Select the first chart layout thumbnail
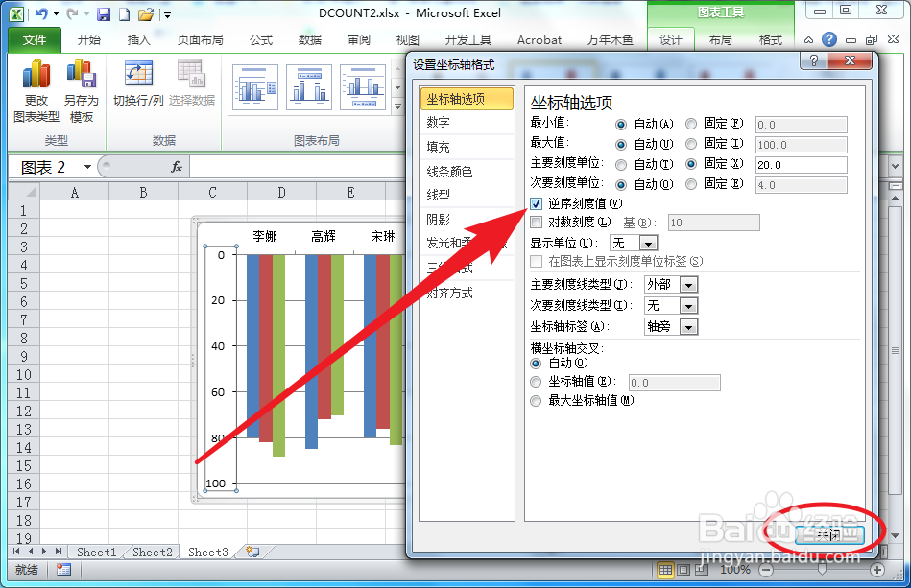The image size is (911, 588). point(253,86)
